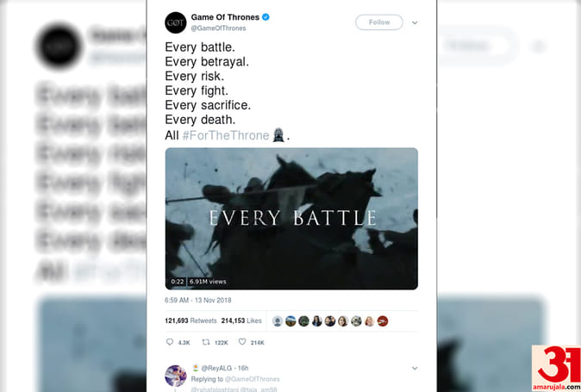View the 121,693 Retweets list
This screenshot has width=581, height=392.
tap(191, 320)
